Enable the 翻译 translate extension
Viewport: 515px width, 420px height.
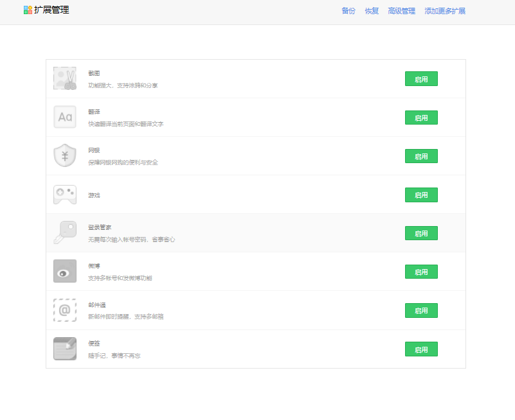pyautogui.click(x=421, y=118)
